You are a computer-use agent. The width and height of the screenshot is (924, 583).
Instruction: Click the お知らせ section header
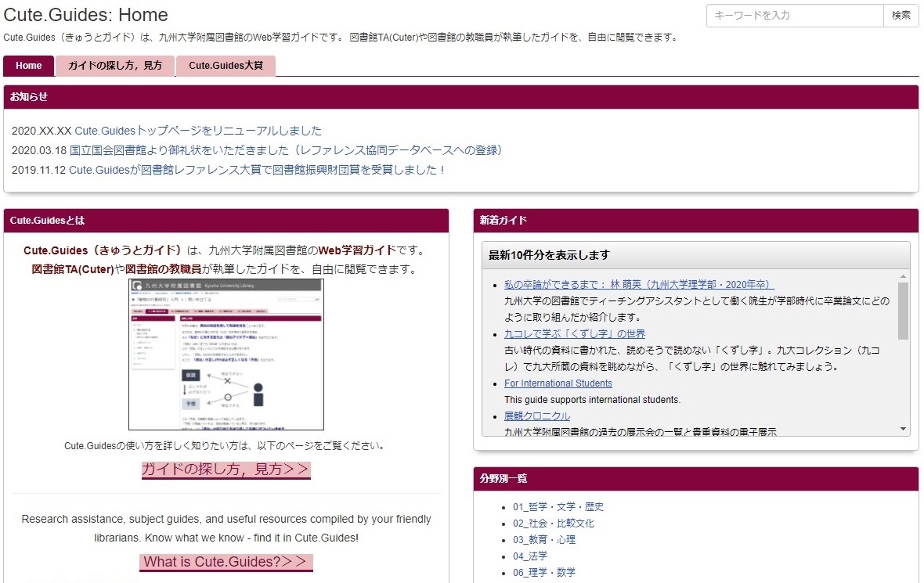click(x=460, y=97)
